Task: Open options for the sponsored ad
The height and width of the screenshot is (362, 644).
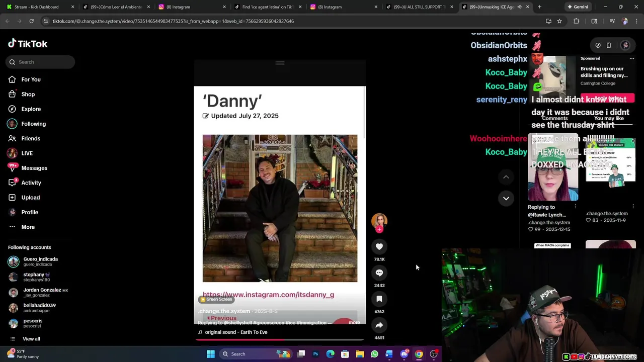Action: pyautogui.click(x=632, y=58)
